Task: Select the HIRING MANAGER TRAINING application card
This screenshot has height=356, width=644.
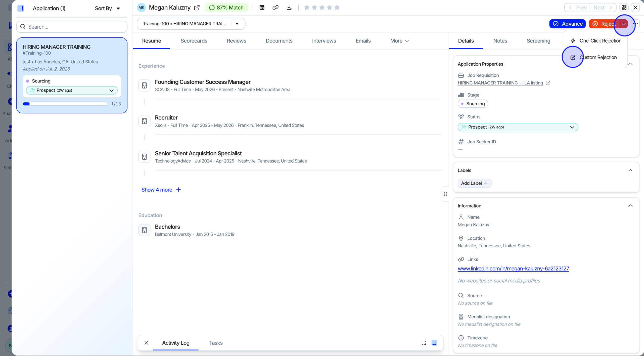Action: (x=72, y=75)
